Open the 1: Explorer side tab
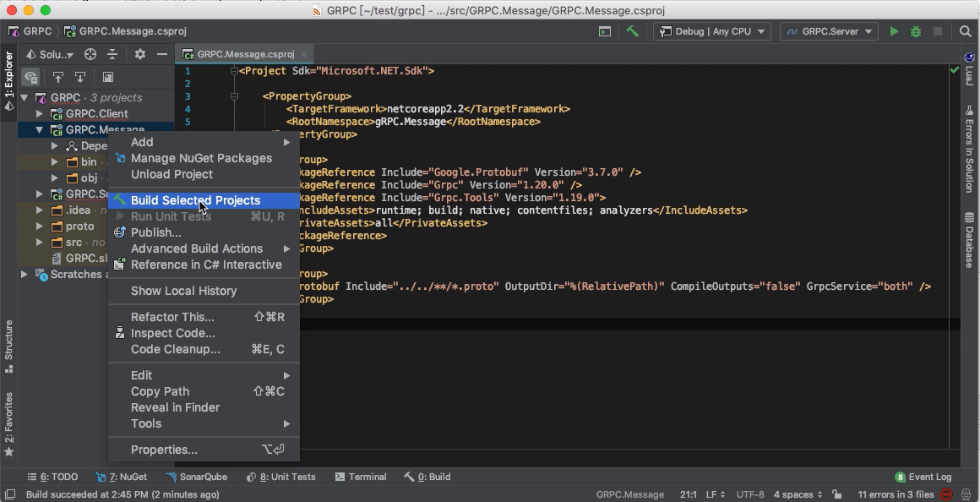The width and height of the screenshot is (980, 502). pyautogui.click(x=8, y=81)
